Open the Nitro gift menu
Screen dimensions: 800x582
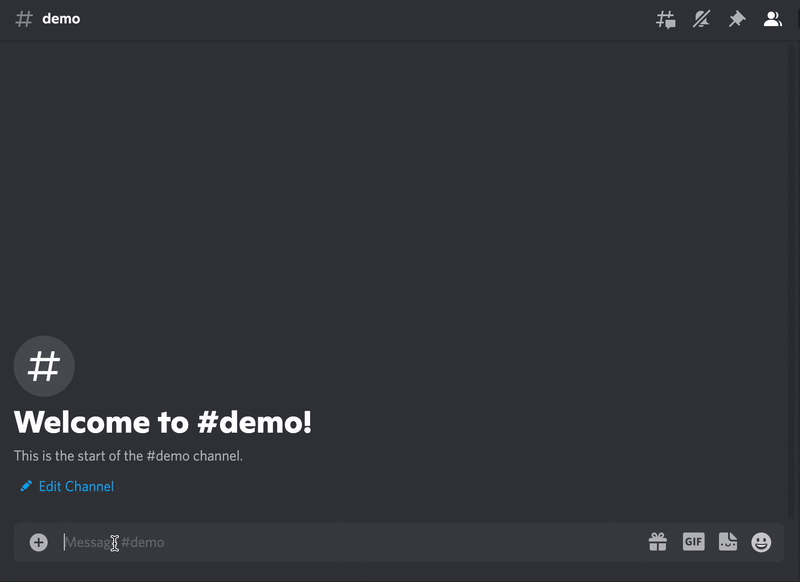click(658, 541)
